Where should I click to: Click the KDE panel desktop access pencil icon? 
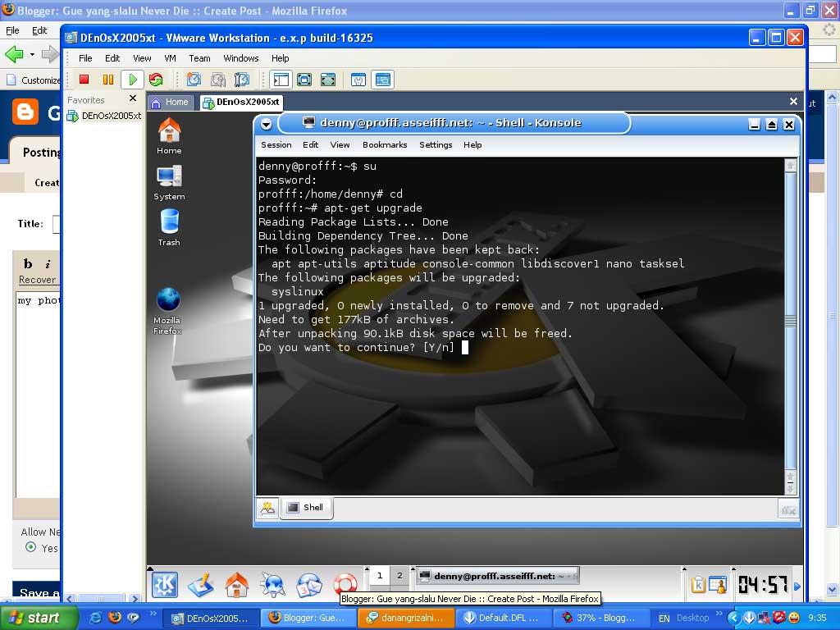click(200, 584)
